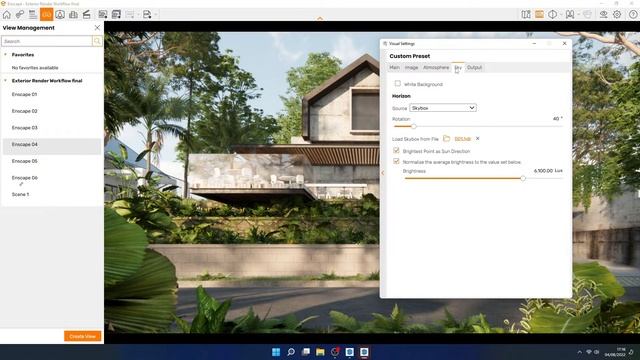Open dropdown arrow next to export icon

[x=156, y=15]
